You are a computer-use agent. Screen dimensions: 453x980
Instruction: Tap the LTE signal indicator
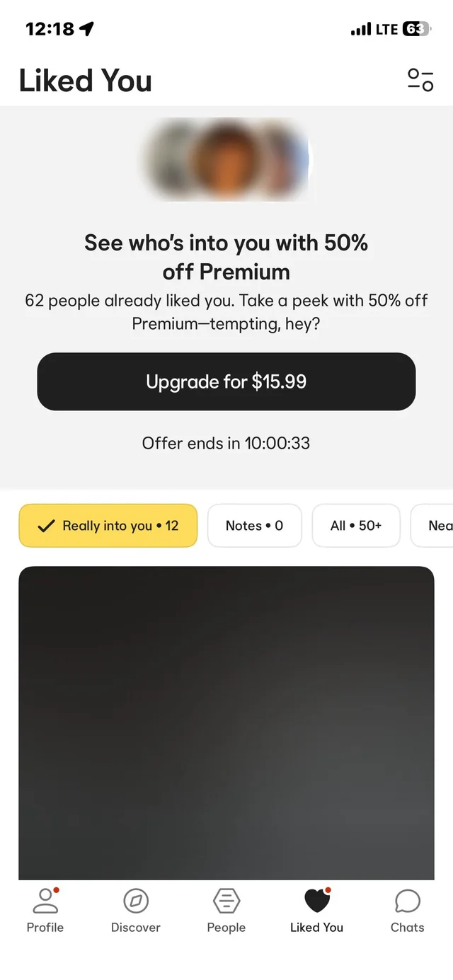386,29
